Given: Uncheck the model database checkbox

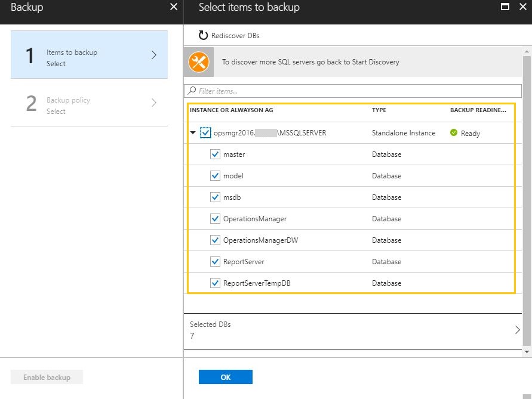Looking at the screenshot, I should [x=215, y=175].
